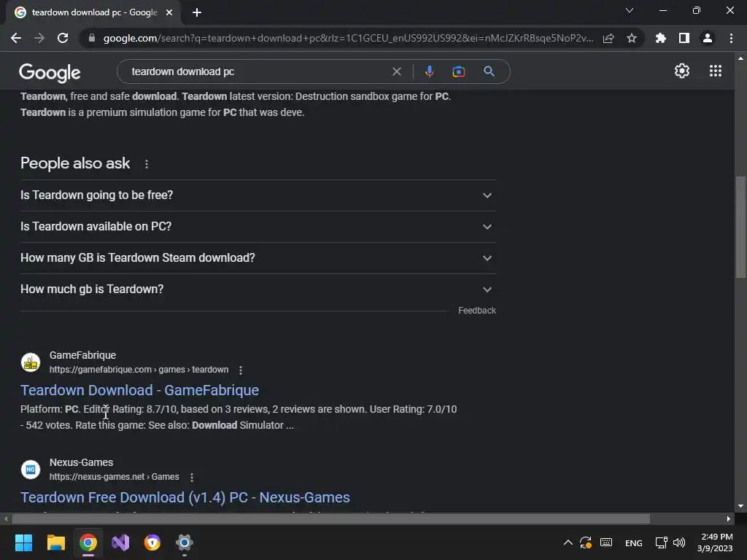The height and width of the screenshot is (560, 747).
Task: Open Google apps grid
Action: pyautogui.click(x=715, y=71)
